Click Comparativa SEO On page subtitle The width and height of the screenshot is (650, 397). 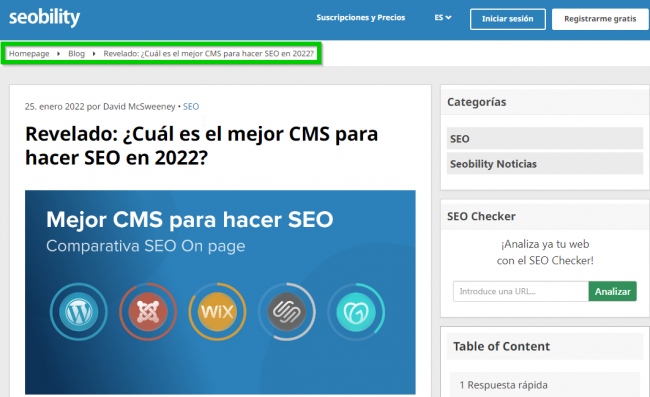point(146,246)
